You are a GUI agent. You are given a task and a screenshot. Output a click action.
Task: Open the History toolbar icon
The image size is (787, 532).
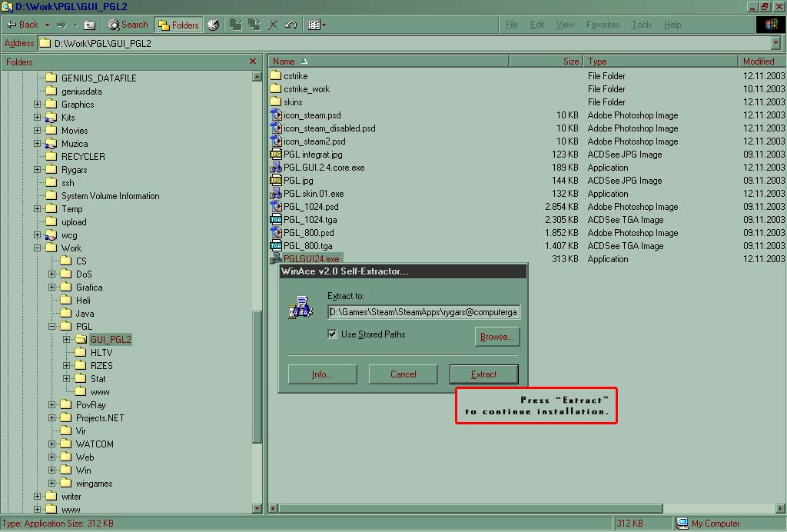point(213,25)
